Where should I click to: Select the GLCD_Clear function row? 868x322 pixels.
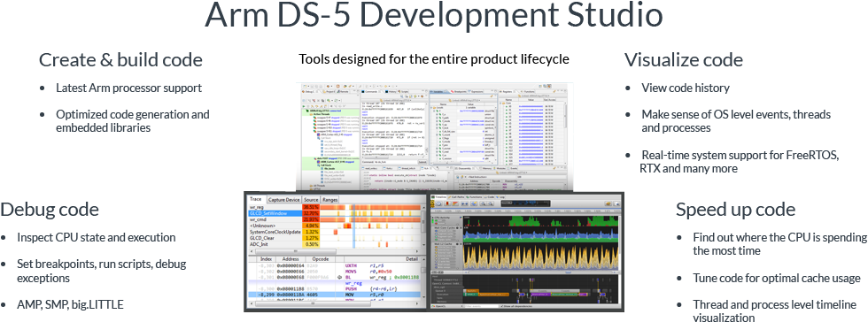coord(275,238)
